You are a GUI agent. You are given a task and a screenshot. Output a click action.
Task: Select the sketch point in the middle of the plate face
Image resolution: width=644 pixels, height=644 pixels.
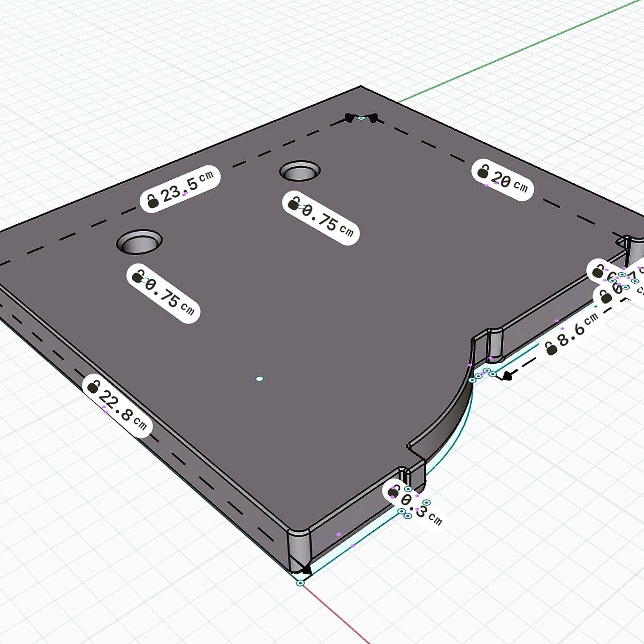click(259, 379)
